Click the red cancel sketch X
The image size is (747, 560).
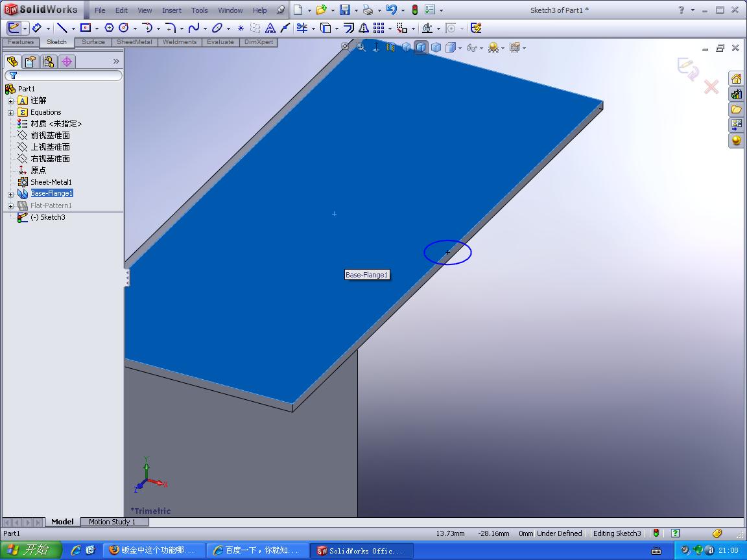point(711,87)
